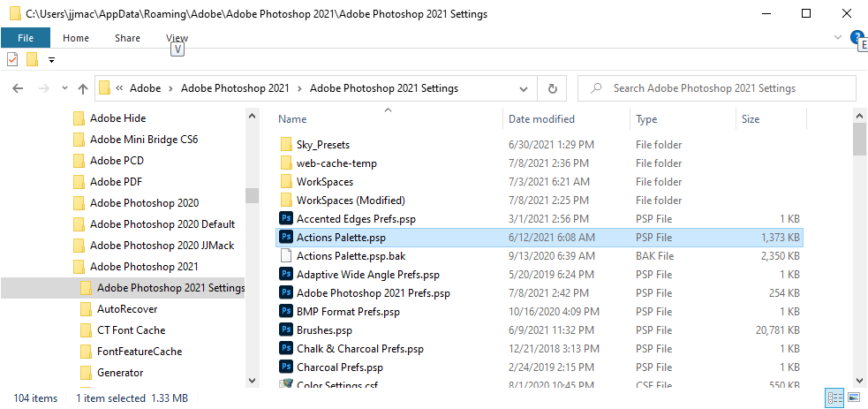Go up one folder level

pos(83,88)
